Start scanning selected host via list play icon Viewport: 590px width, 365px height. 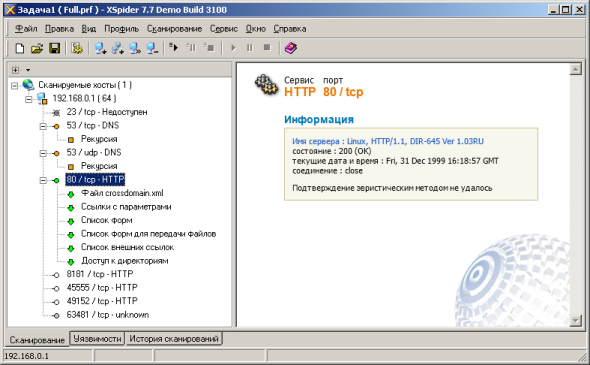pyautogui.click(x=173, y=47)
